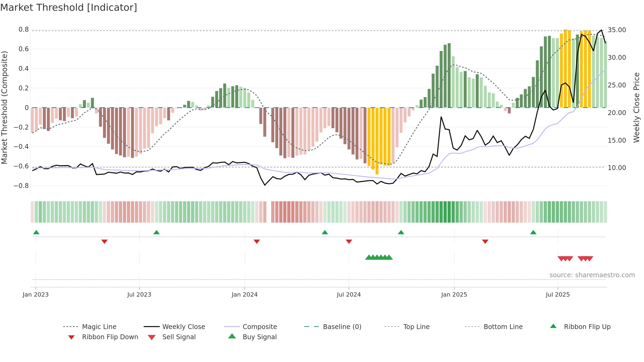Click the Ribbon Flip Down marker in January 2024
The image size is (644, 362).
point(257,242)
